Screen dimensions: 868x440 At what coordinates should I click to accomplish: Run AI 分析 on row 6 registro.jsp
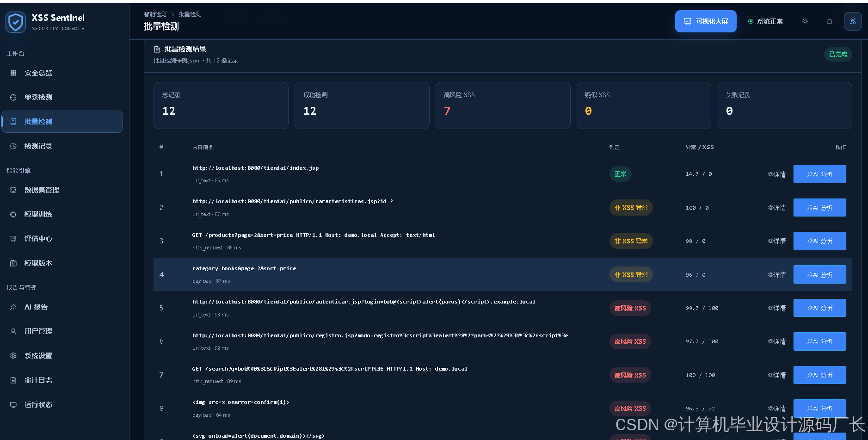(x=820, y=341)
